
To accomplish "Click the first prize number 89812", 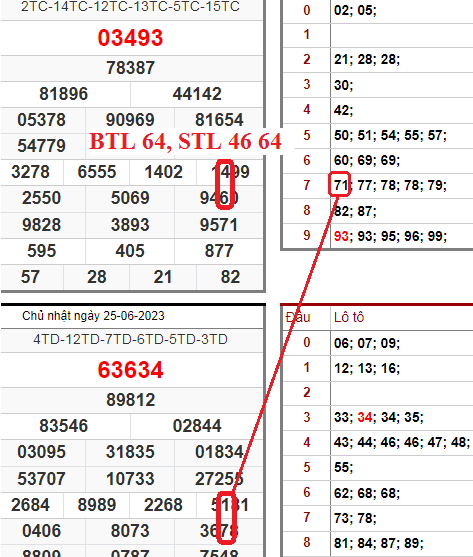I will click(130, 400).
